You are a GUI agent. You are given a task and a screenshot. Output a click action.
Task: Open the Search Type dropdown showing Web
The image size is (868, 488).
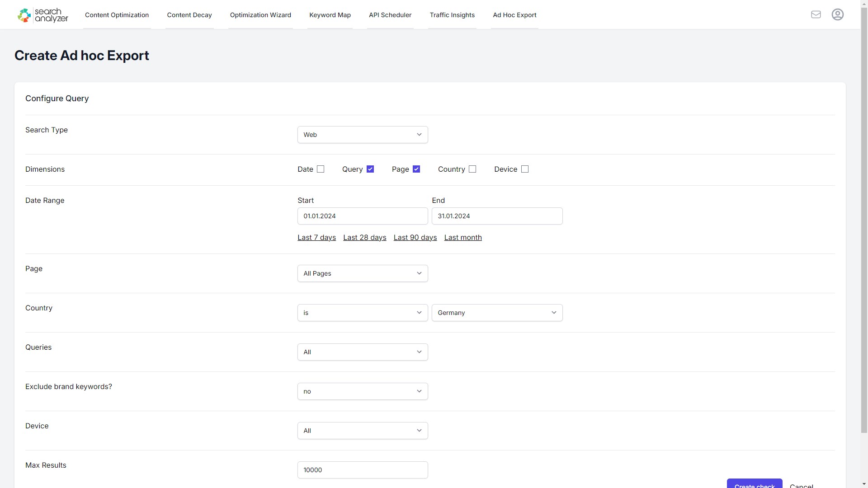pos(362,134)
